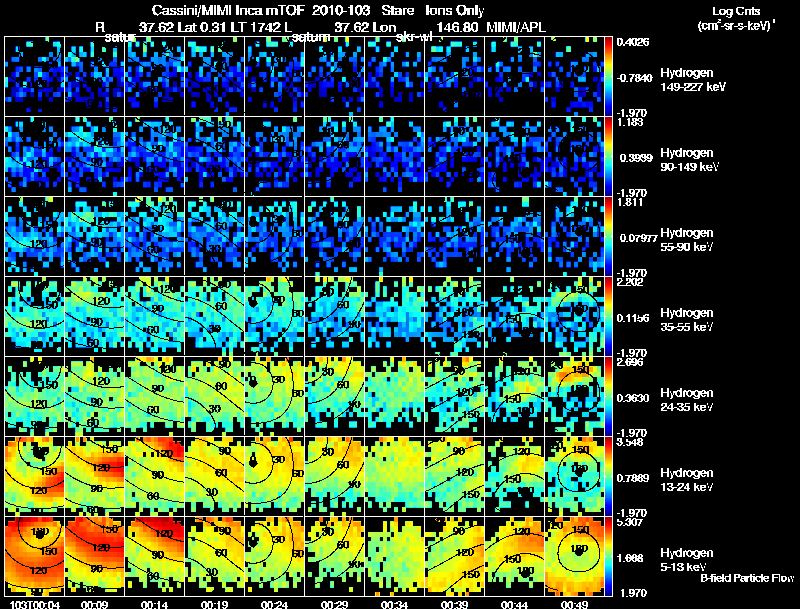
Task: Click the '0.4026' colorbar maximum value
Action: 633,42
